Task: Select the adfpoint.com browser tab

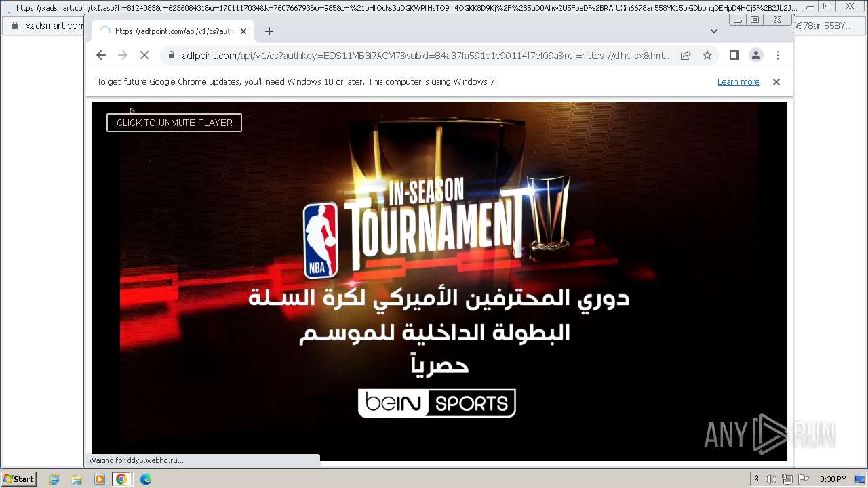Action: pyautogui.click(x=173, y=31)
